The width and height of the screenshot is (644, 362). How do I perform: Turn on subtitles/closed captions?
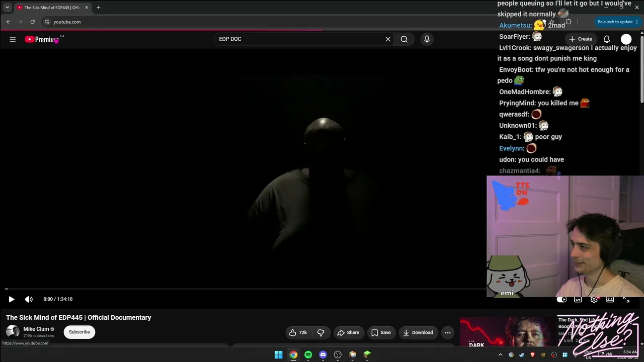pyautogui.click(x=578, y=300)
